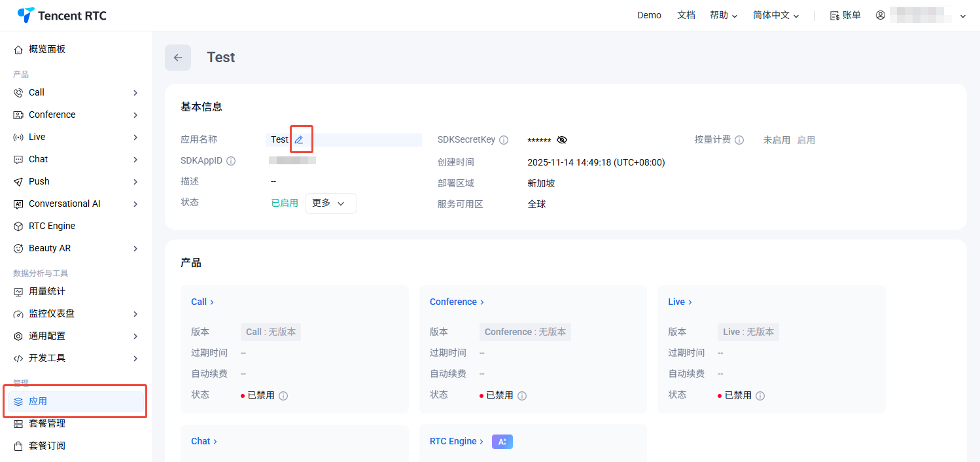
Task: Click the 套餐管理 icon
Action: click(x=18, y=424)
